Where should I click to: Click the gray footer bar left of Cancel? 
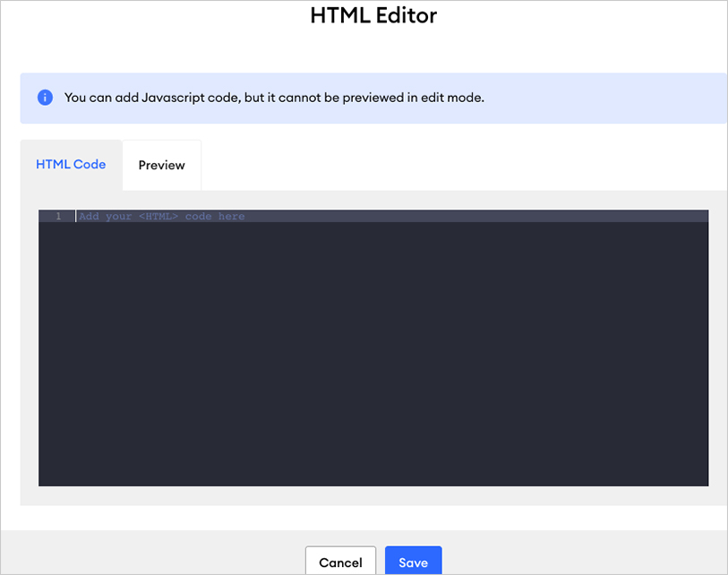coord(152,555)
